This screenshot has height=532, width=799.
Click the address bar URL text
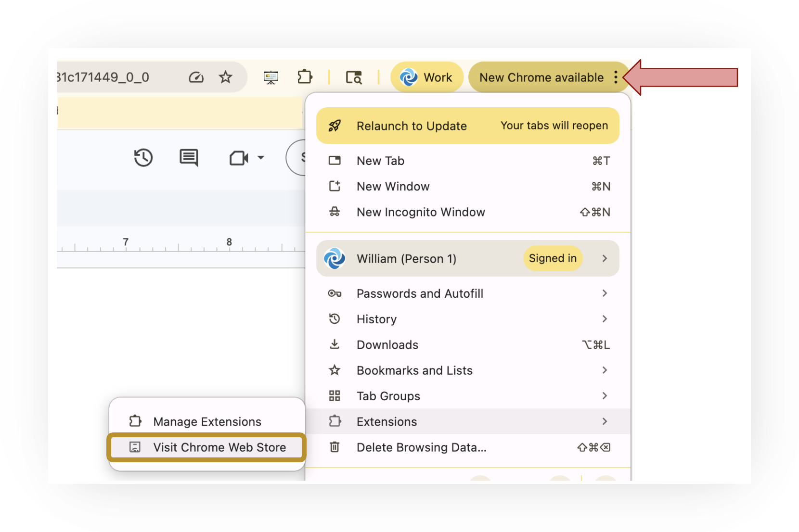pos(103,77)
